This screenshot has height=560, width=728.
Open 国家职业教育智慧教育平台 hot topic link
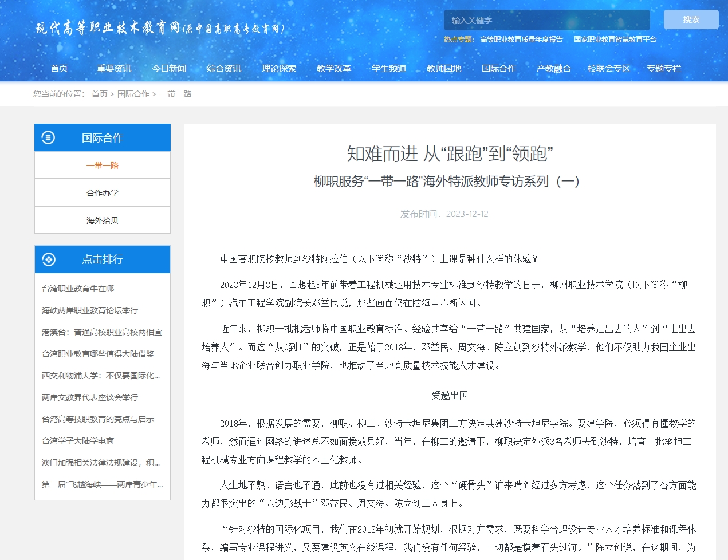click(x=615, y=40)
